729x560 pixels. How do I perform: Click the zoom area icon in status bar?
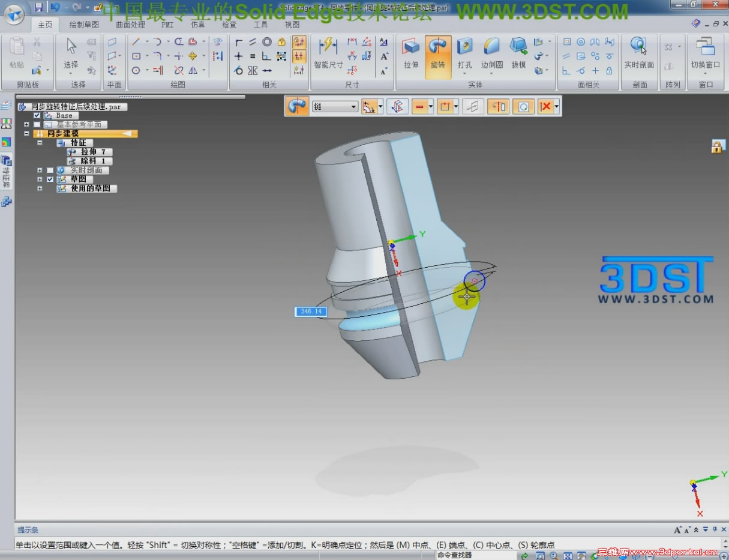click(x=540, y=556)
